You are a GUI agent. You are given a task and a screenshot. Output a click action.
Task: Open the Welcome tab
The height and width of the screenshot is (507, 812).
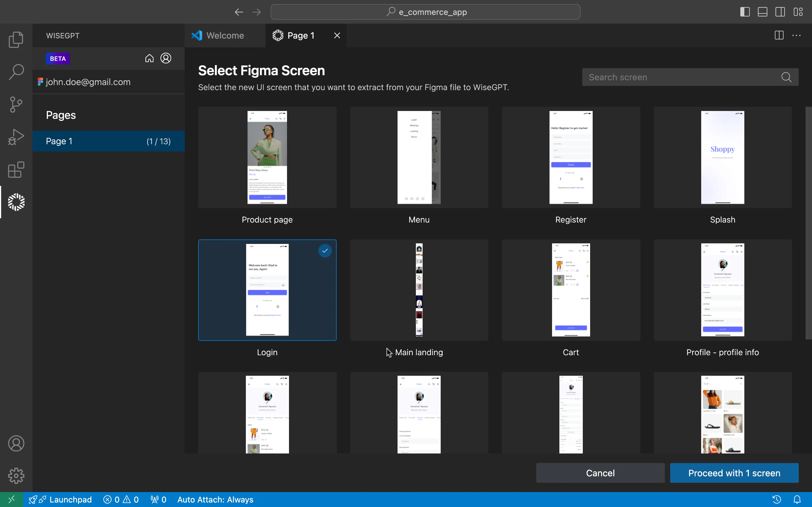pyautogui.click(x=225, y=35)
